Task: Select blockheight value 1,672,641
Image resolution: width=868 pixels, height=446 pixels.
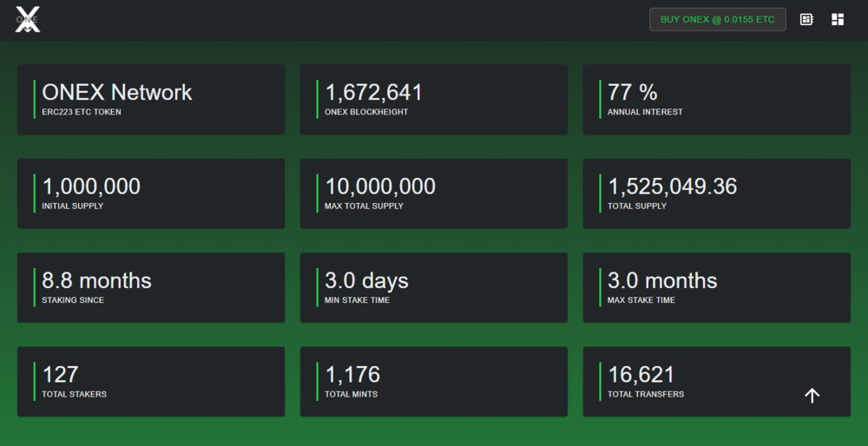Action: (x=373, y=92)
